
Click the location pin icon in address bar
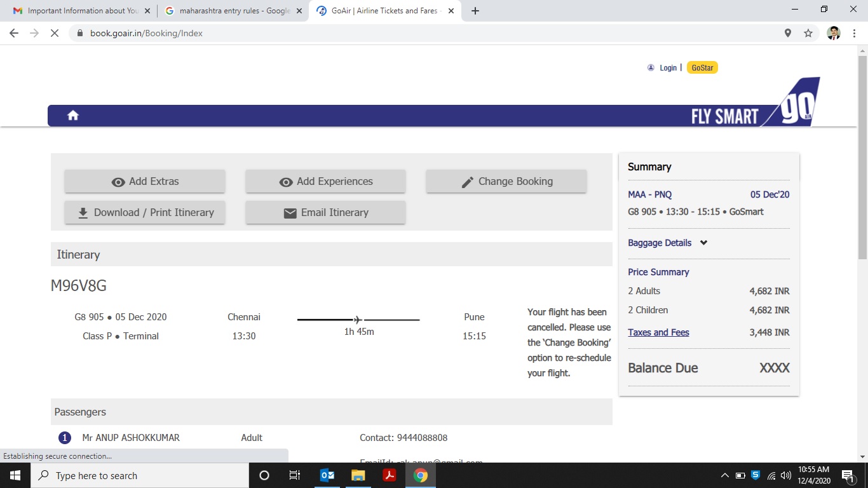pyautogui.click(x=788, y=33)
